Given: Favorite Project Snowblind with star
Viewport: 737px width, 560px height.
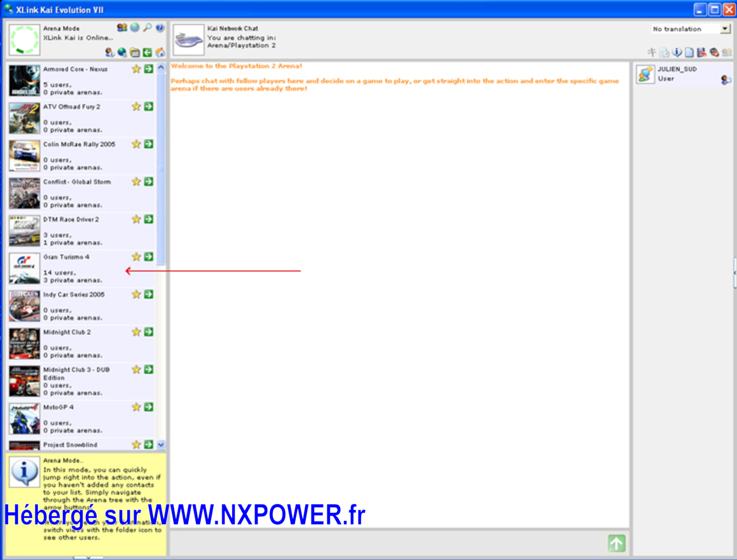Looking at the screenshot, I should tap(136, 444).
